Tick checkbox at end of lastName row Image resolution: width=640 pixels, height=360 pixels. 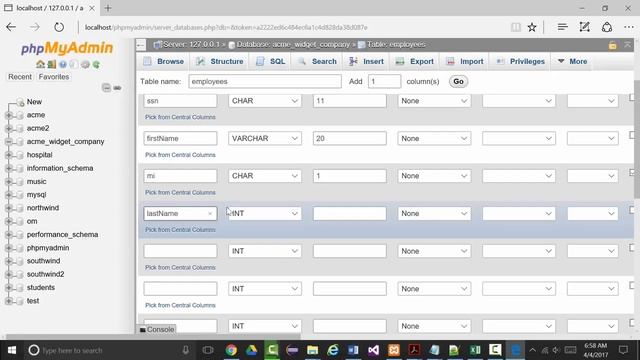[x=632, y=210]
